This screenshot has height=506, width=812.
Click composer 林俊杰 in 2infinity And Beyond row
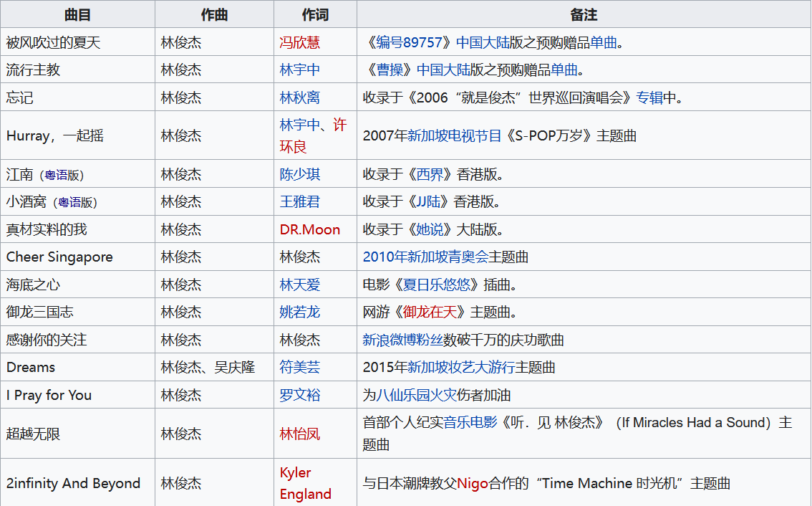click(180, 483)
